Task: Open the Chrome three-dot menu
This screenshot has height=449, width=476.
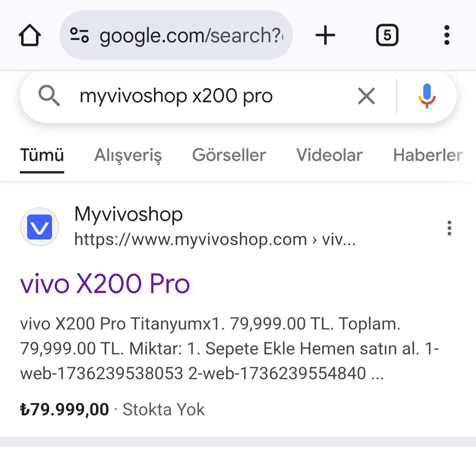Action: [447, 35]
